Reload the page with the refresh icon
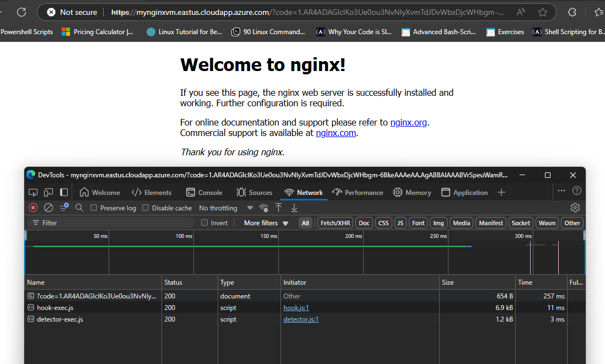605x364 pixels. pyautogui.click(x=21, y=12)
